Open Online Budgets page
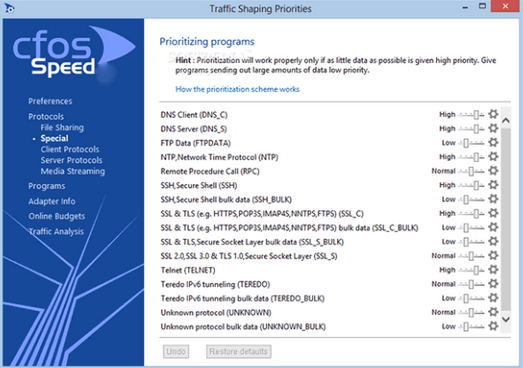523x368 pixels. pyautogui.click(x=56, y=216)
